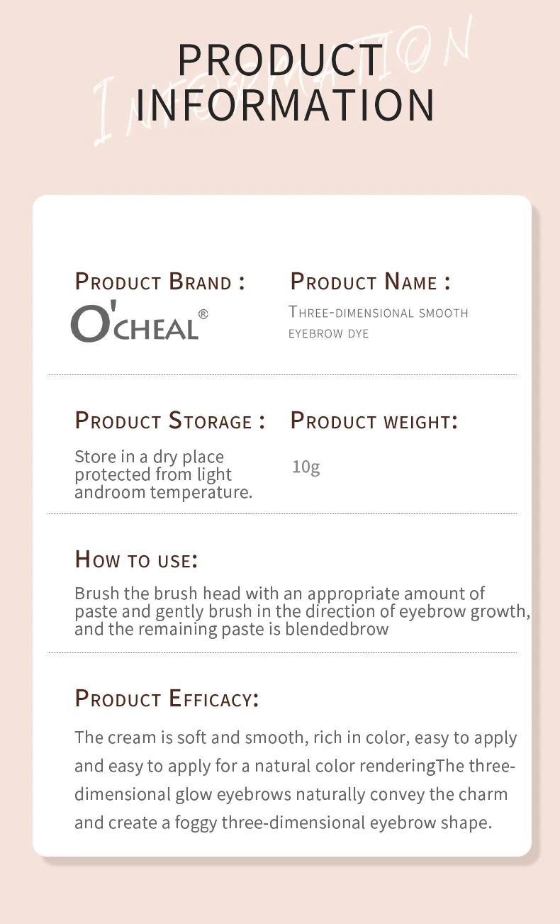Click the storage instructions text
This screenshot has height=924, width=560.
click(x=164, y=474)
